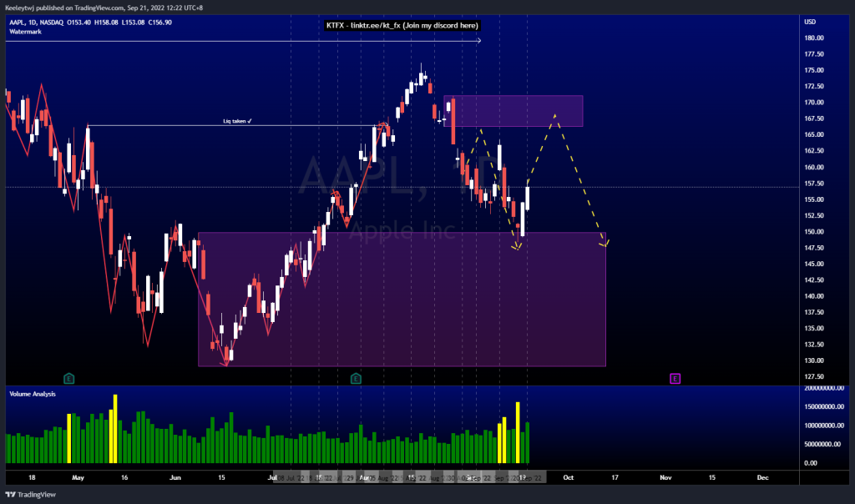The height and width of the screenshot is (504, 855).
Task: Click the Nov label on time axis
Action: point(665,478)
